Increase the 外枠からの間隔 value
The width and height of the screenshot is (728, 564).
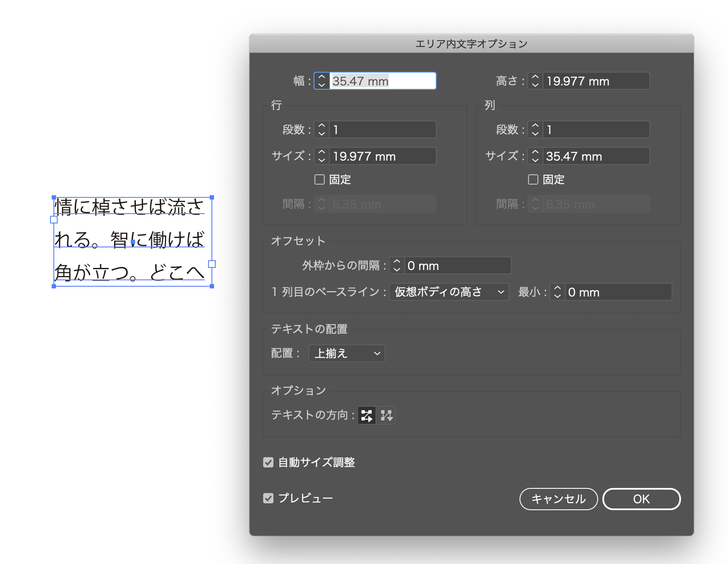[397, 262]
